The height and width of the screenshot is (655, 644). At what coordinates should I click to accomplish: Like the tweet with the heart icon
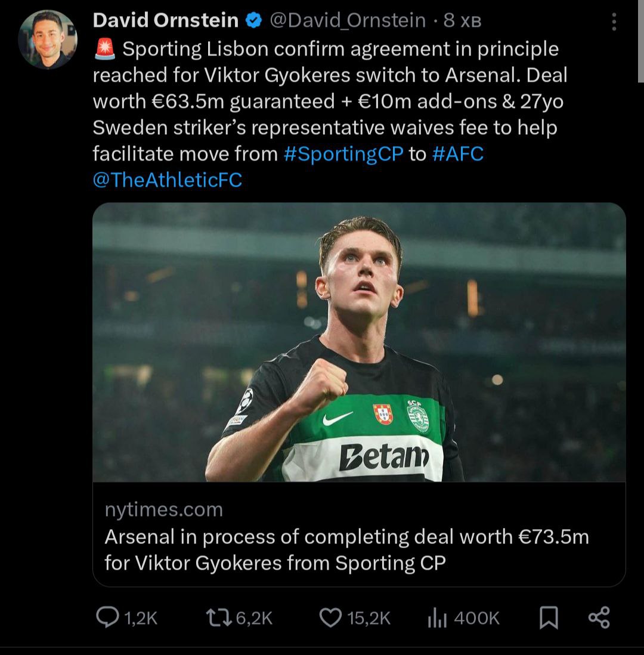(x=330, y=617)
